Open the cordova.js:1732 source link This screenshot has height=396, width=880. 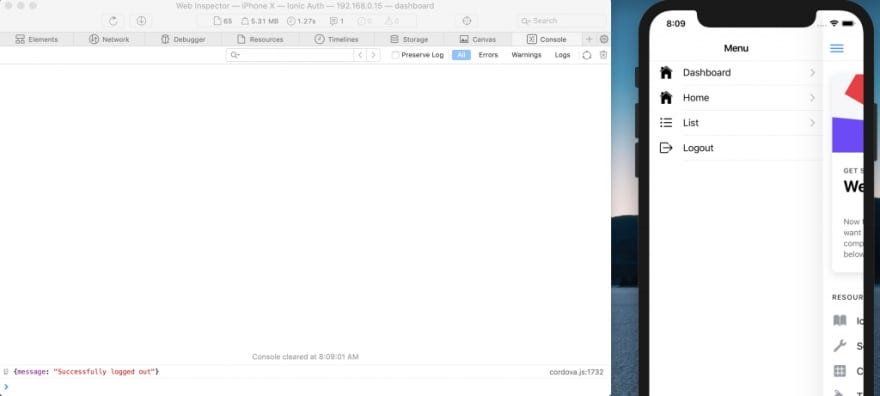576,372
